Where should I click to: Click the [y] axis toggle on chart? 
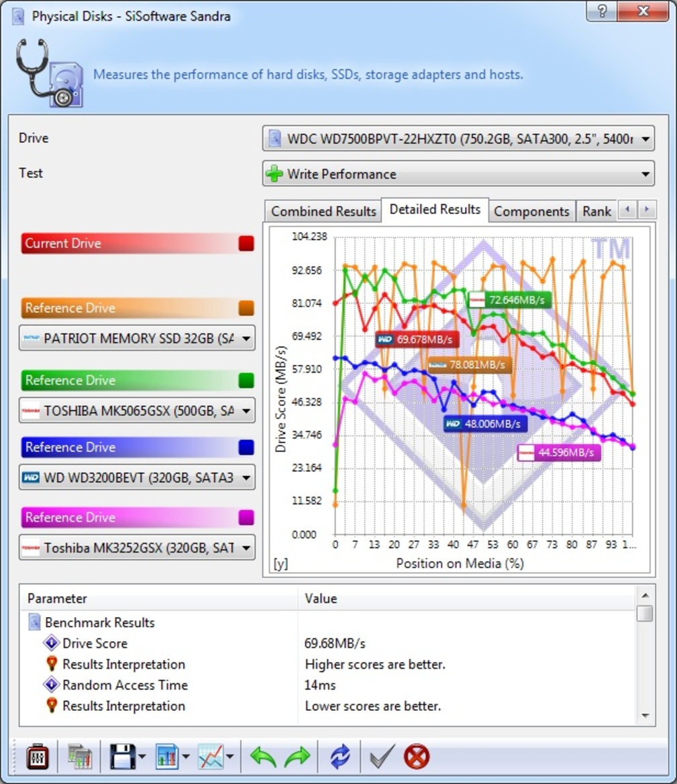point(280,563)
